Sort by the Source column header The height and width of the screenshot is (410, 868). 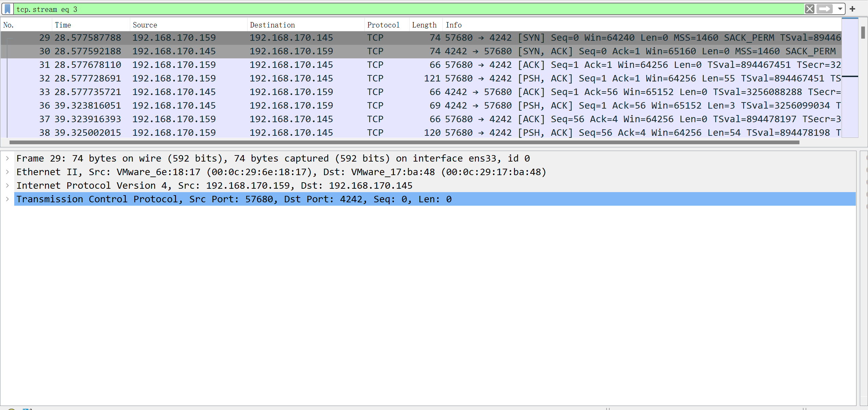tap(145, 25)
